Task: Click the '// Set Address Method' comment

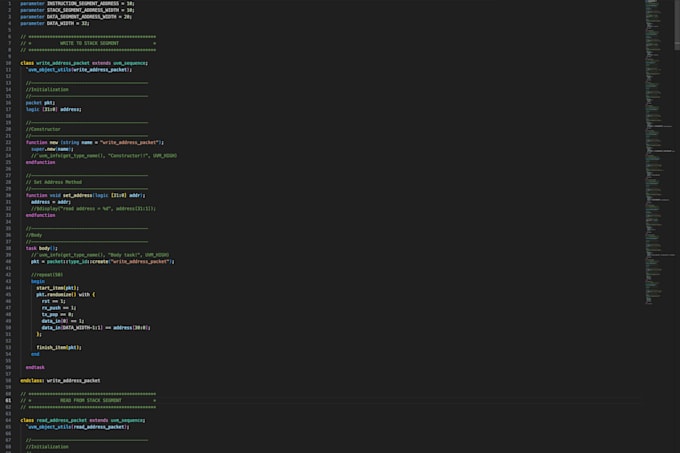Action: click(53, 182)
